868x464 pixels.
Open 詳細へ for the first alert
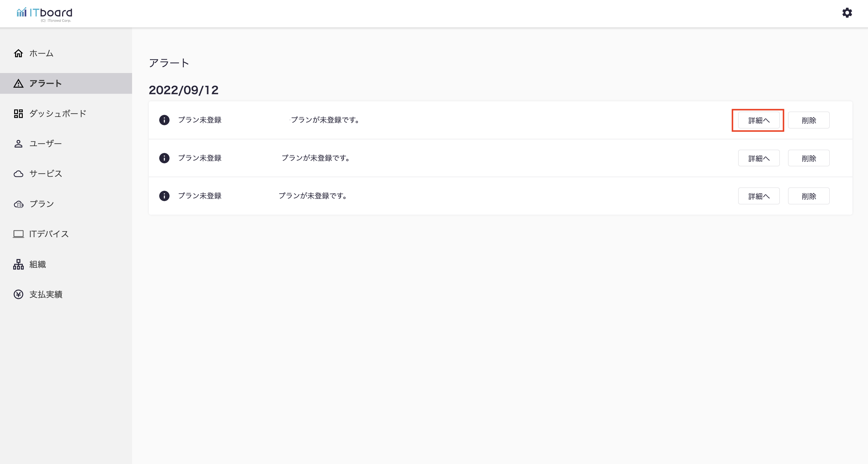758,120
